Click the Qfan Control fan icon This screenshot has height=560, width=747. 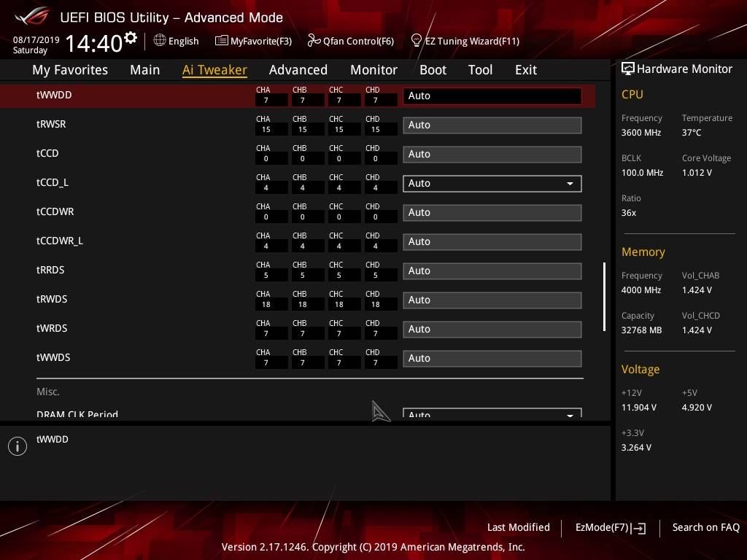coord(314,41)
